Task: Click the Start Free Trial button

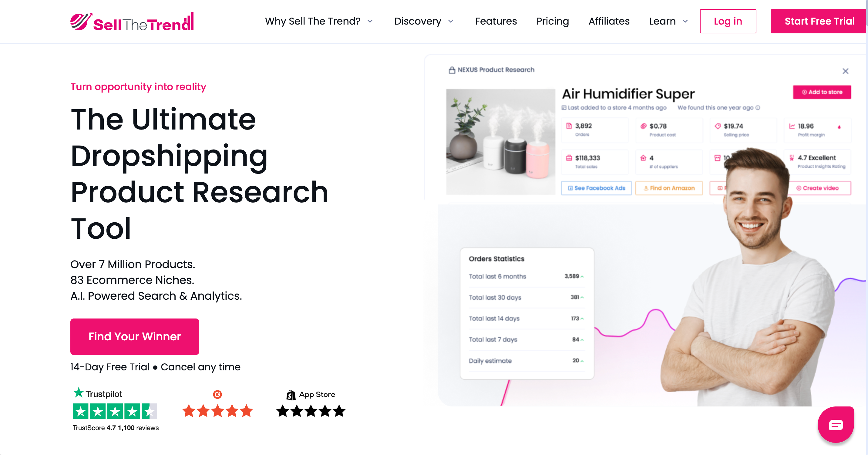Action: 819,21
